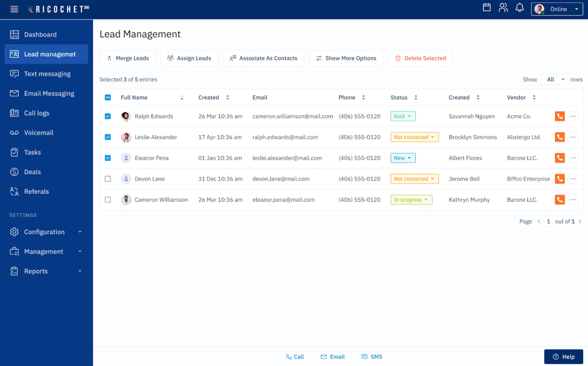588x366 pixels.
Task: Toggle the select-all checkbox in the header
Action: [108, 97]
